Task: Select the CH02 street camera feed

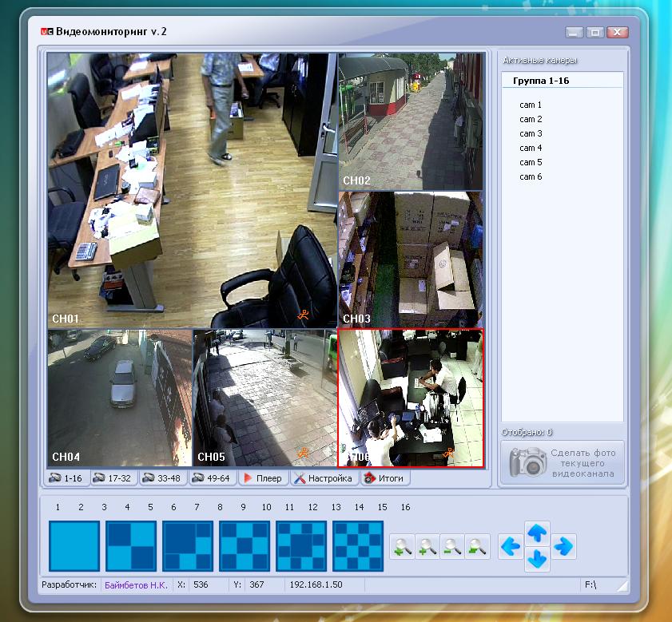Action: (411, 121)
